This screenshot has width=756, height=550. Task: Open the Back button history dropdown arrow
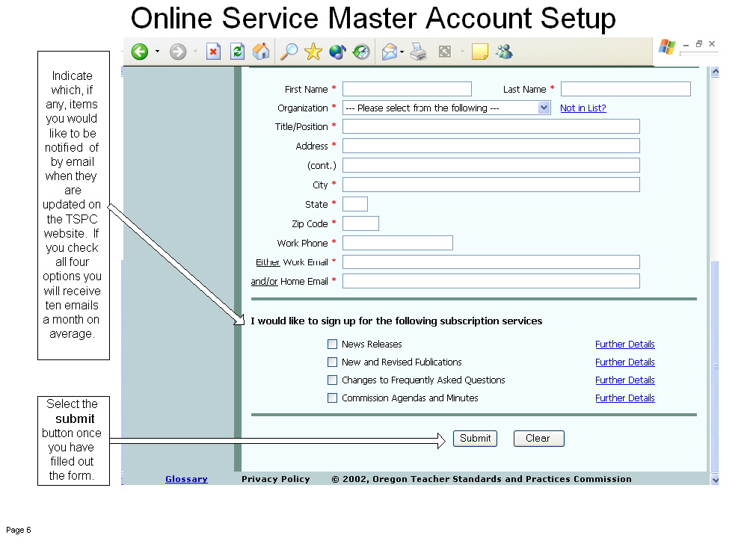157,52
